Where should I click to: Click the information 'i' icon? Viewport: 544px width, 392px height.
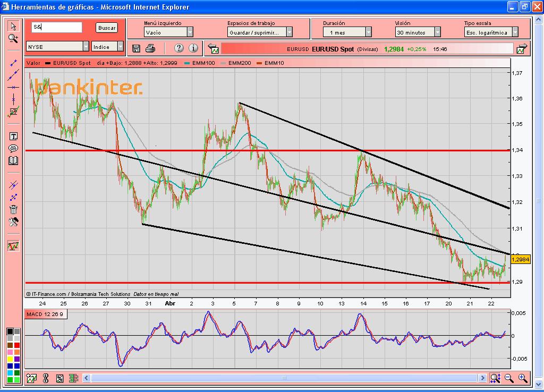click(x=193, y=48)
